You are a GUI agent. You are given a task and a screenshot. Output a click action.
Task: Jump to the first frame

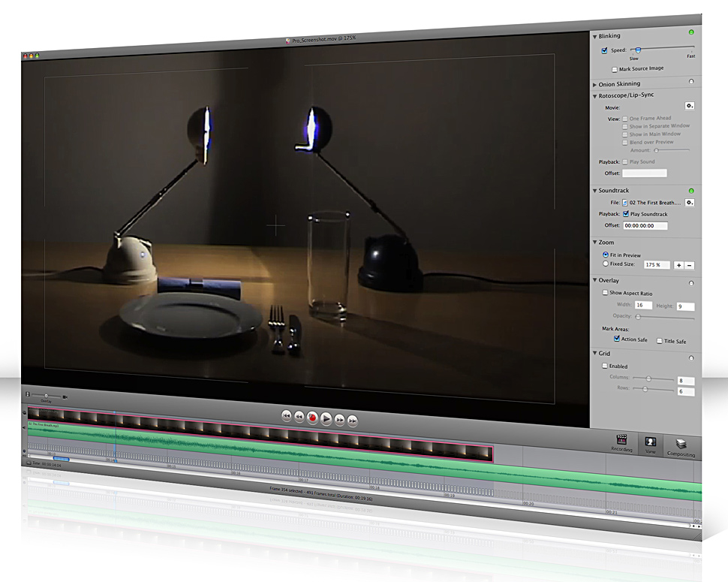coord(287,416)
